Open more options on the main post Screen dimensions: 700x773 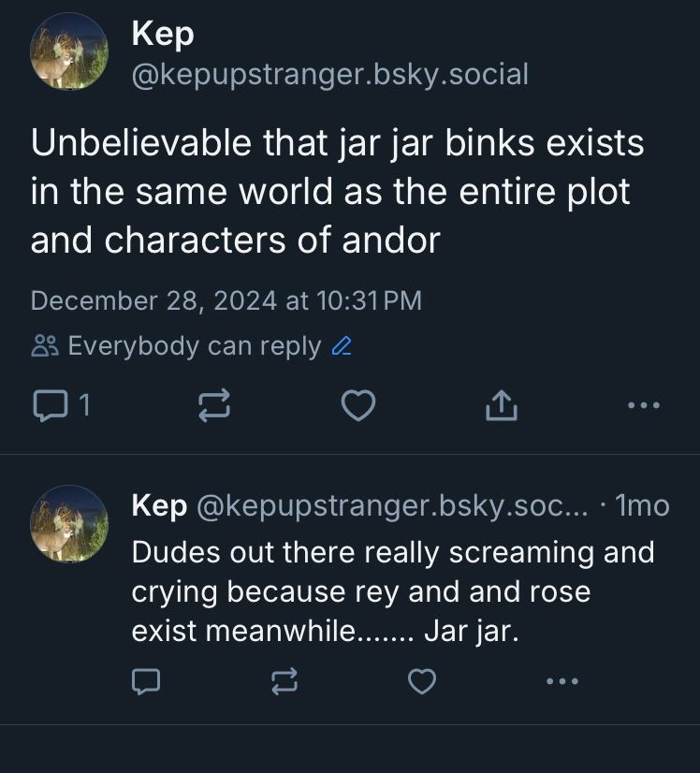click(x=644, y=405)
